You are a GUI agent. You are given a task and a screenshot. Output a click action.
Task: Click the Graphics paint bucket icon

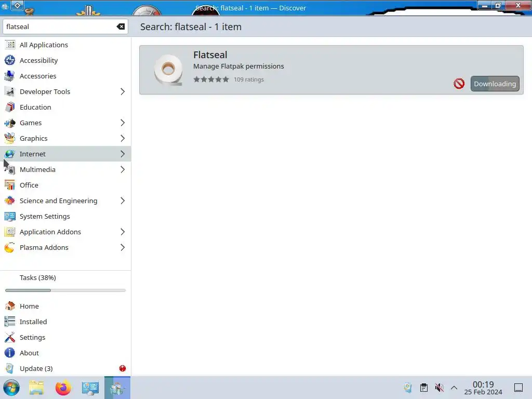tap(10, 138)
